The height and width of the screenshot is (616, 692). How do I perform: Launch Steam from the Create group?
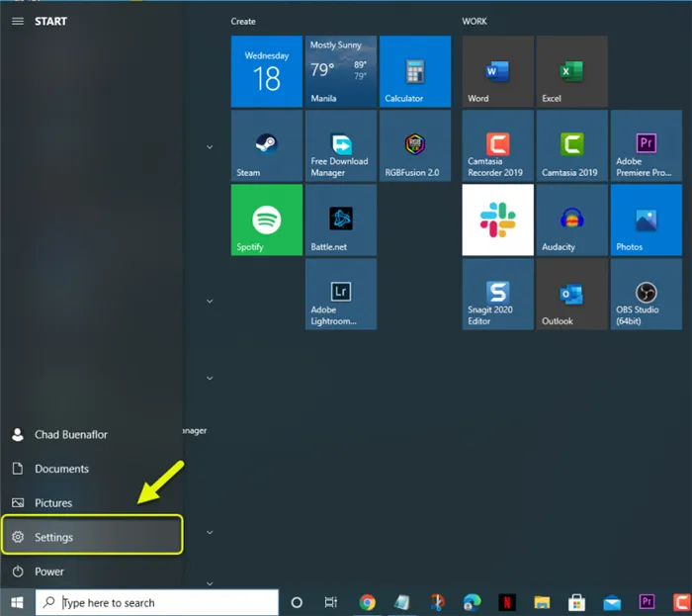[x=267, y=145]
